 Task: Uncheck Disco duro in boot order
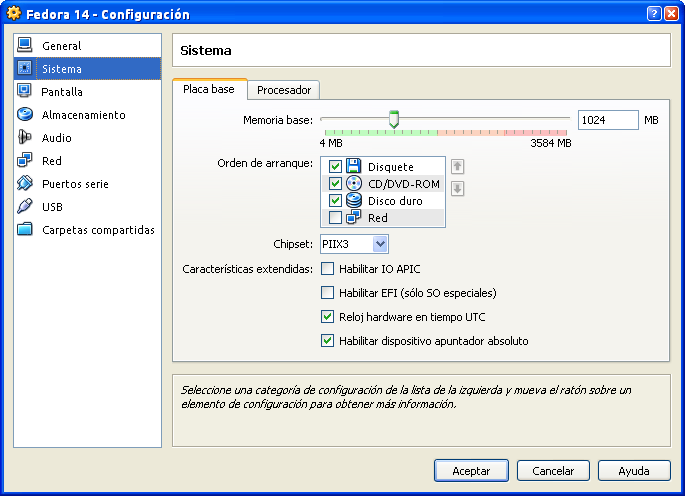[x=335, y=201]
